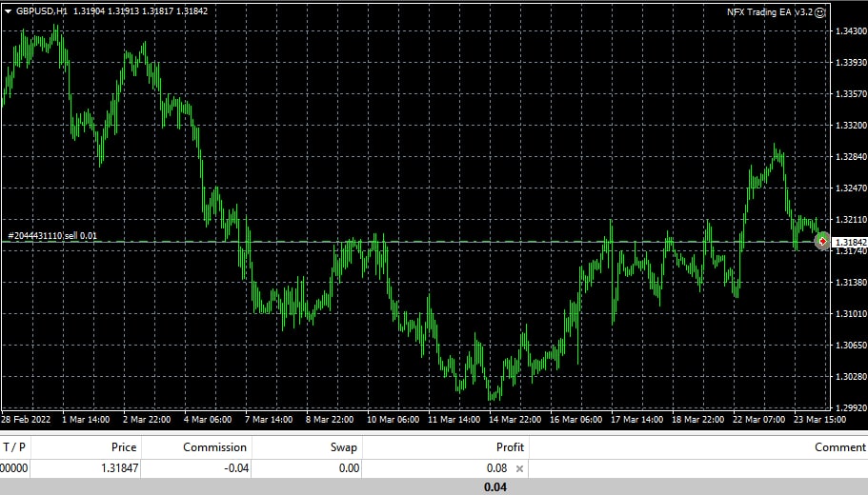Sort by the Profit column header
868x495 pixels.
[510, 446]
